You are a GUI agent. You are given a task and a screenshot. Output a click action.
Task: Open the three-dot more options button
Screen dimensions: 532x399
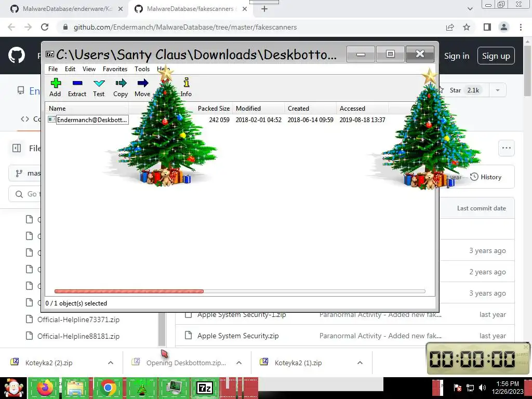[507, 148]
